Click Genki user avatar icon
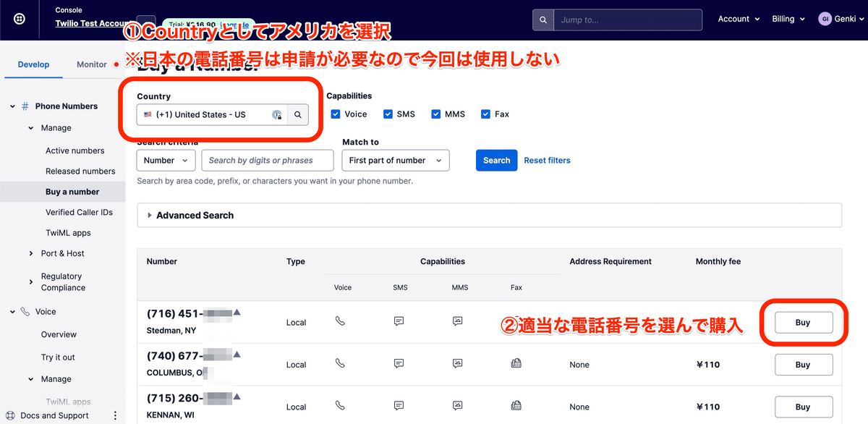Viewport: 868px width, 424px height. point(825,20)
